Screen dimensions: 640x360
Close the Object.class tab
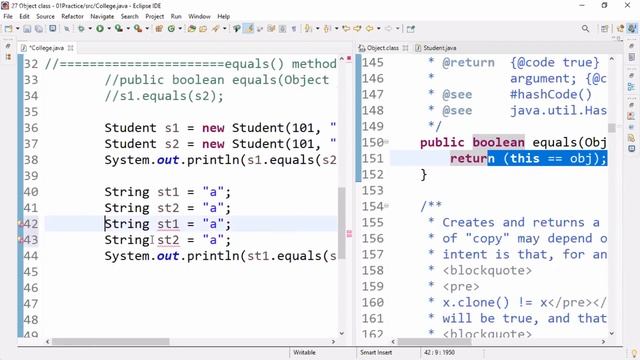coord(405,48)
